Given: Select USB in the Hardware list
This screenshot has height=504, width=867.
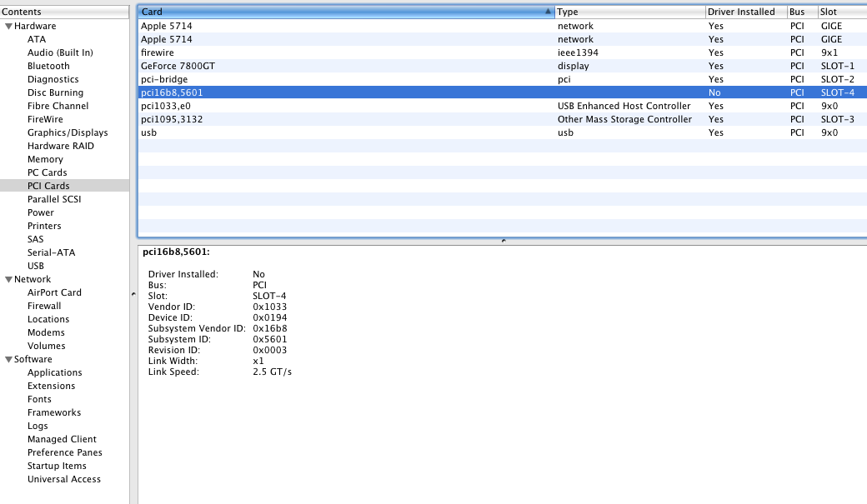Looking at the screenshot, I should click(x=36, y=266).
